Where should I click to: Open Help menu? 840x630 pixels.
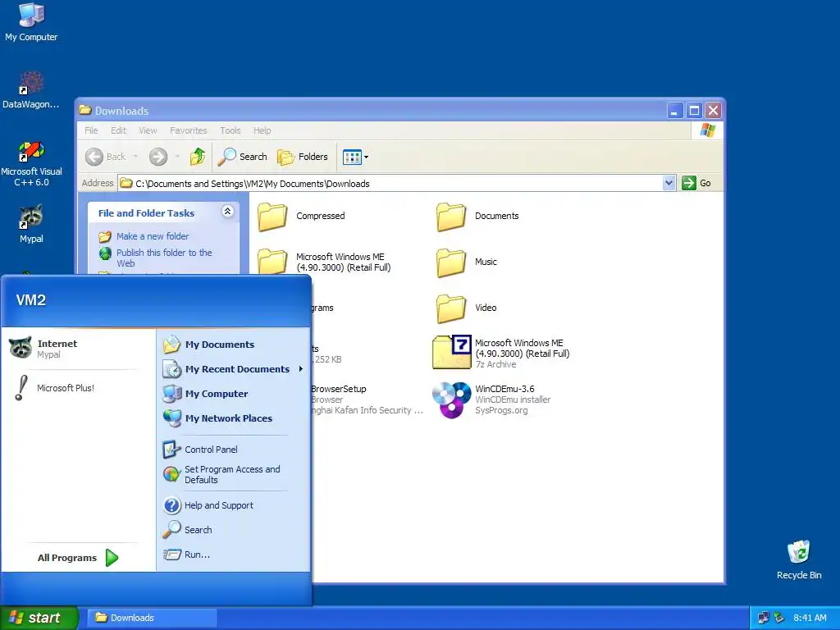(x=262, y=130)
